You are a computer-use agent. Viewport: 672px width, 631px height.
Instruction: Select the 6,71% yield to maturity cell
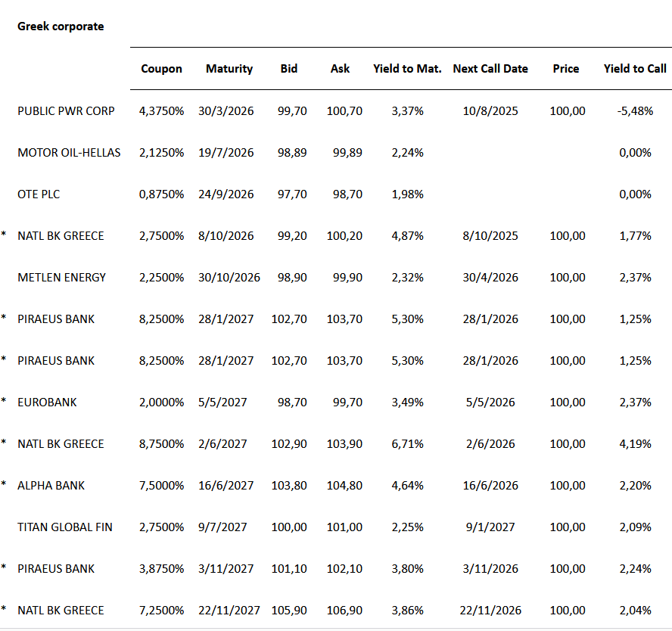click(407, 444)
